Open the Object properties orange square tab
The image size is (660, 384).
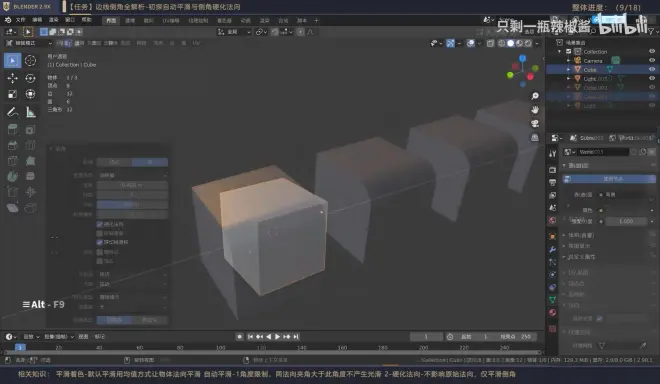click(553, 236)
